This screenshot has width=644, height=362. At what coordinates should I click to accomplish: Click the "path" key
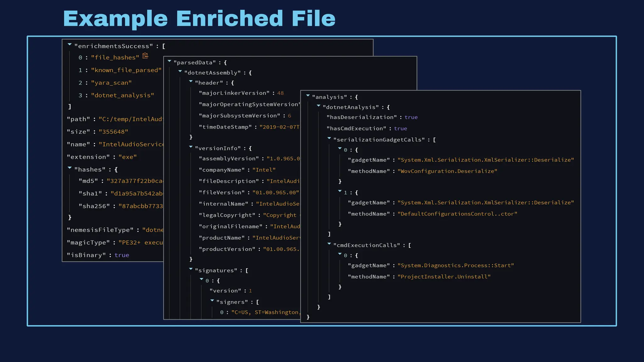[78, 119]
